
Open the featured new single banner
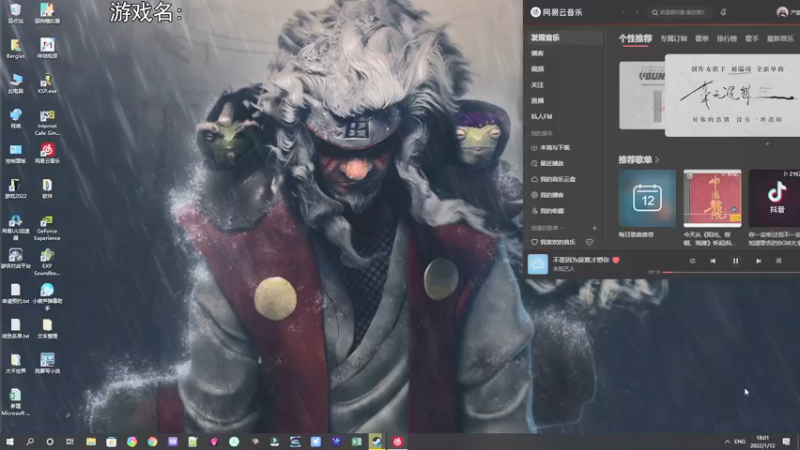point(732,95)
